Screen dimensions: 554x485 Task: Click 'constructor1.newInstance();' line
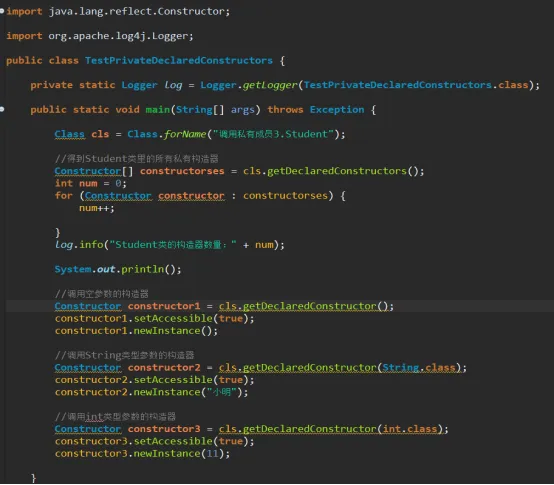point(136,331)
